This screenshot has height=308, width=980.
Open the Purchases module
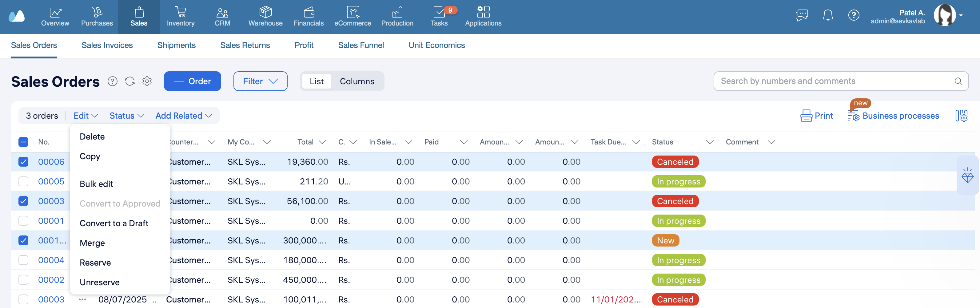coord(97,17)
